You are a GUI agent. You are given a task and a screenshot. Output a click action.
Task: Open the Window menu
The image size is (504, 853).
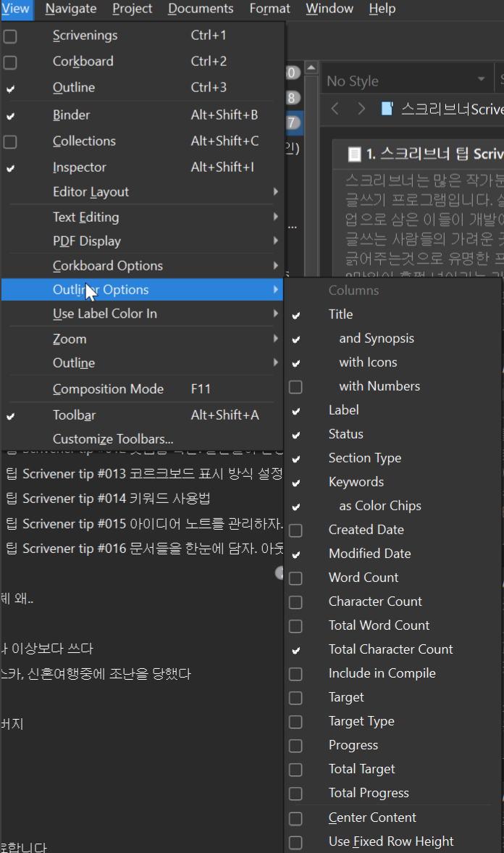click(x=329, y=9)
